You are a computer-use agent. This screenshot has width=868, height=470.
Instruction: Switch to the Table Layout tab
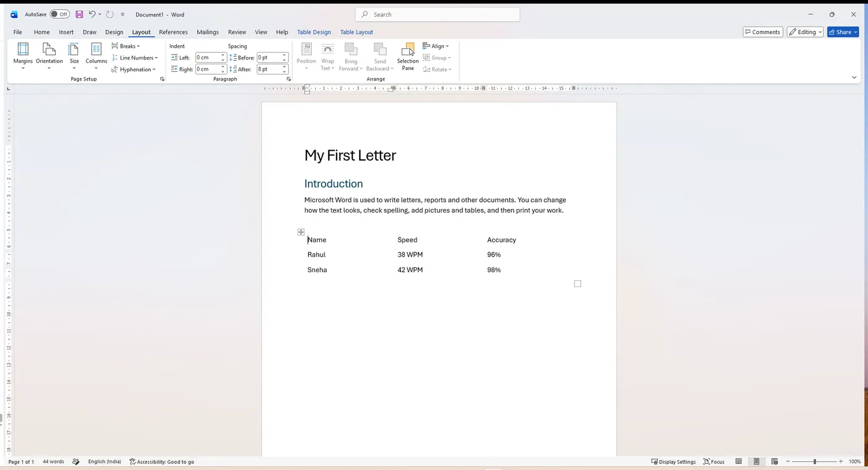click(356, 32)
